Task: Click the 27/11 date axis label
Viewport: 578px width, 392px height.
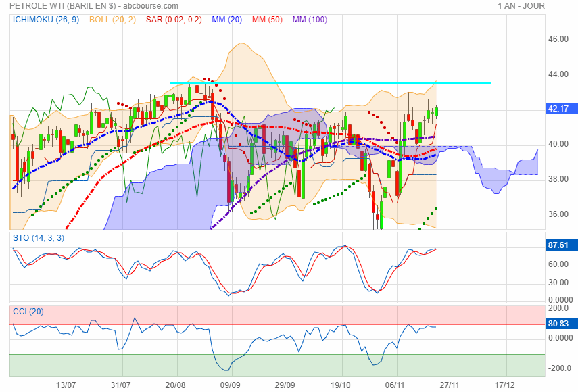Action: pos(450,385)
